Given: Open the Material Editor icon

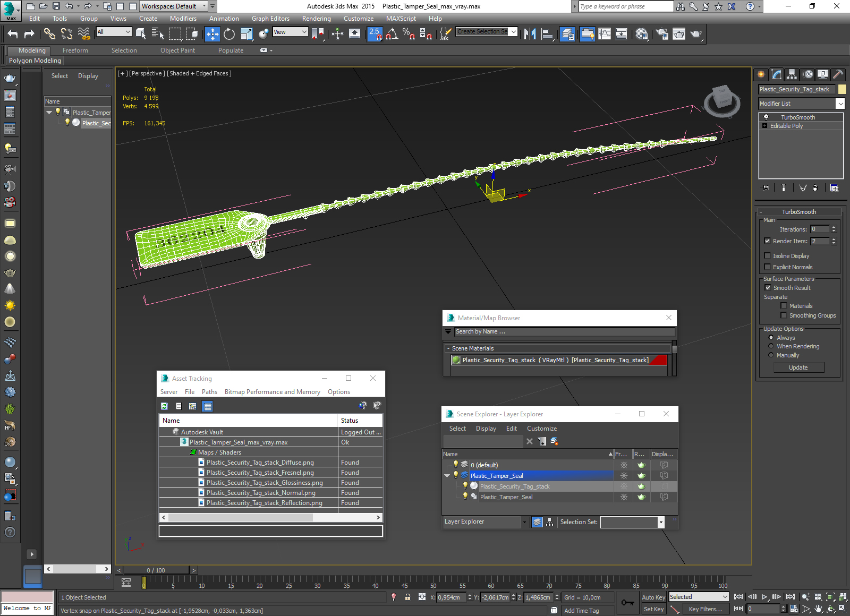Looking at the screenshot, I should [642, 34].
